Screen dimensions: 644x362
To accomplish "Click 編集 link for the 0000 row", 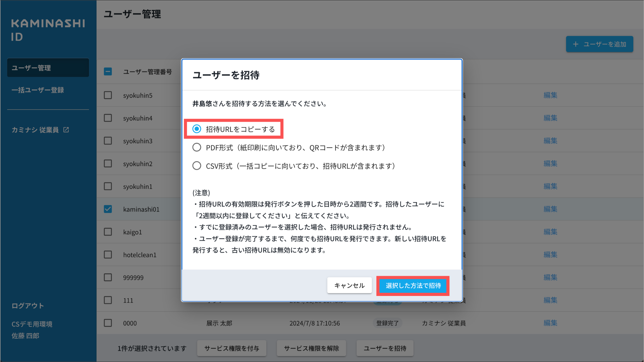I will point(550,323).
